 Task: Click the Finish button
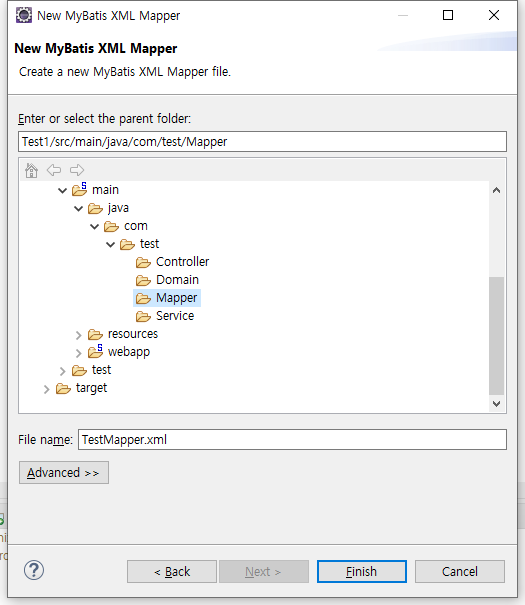pos(362,571)
